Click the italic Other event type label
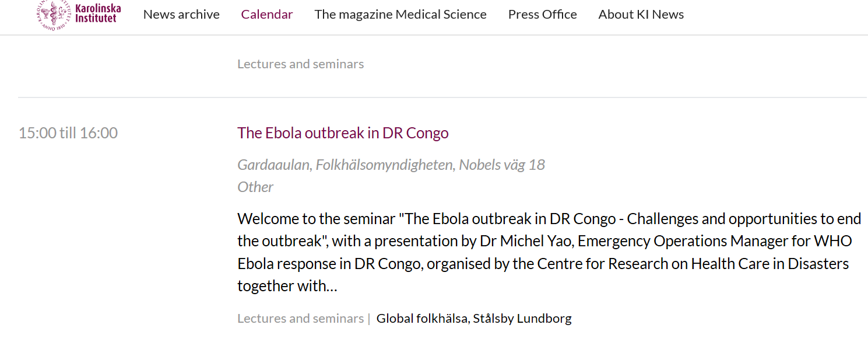Viewport: 868px width, 342px height. click(x=255, y=187)
